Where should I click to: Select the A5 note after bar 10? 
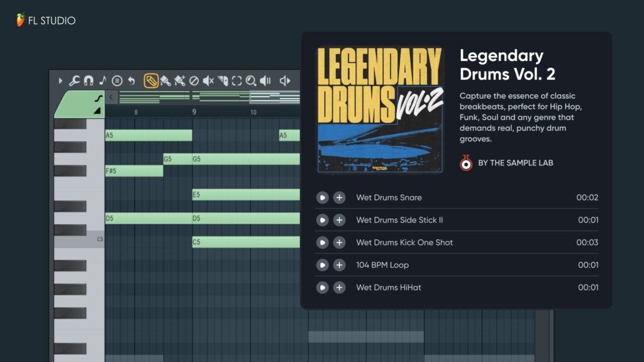289,136
